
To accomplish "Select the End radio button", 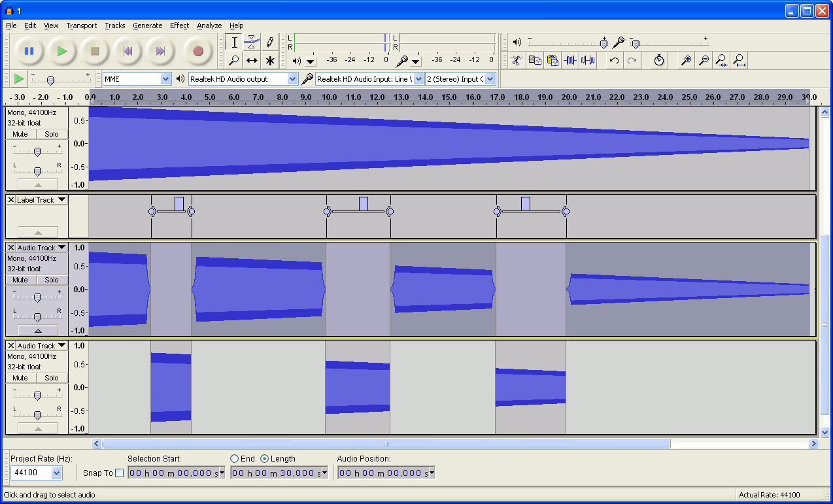I will pyautogui.click(x=234, y=459).
